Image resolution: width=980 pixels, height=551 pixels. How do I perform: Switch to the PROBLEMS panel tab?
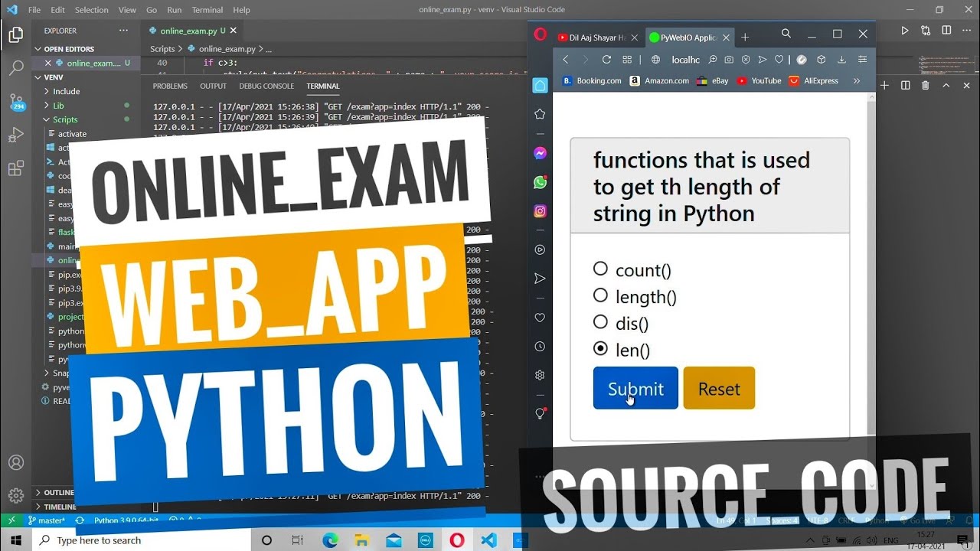170,86
